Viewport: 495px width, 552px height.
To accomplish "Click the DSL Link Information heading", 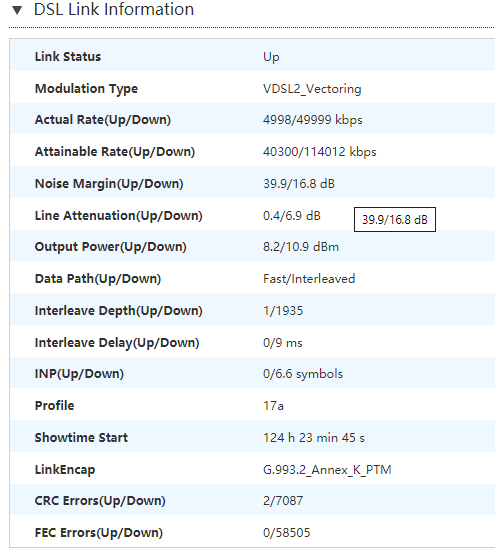I will [114, 9].
